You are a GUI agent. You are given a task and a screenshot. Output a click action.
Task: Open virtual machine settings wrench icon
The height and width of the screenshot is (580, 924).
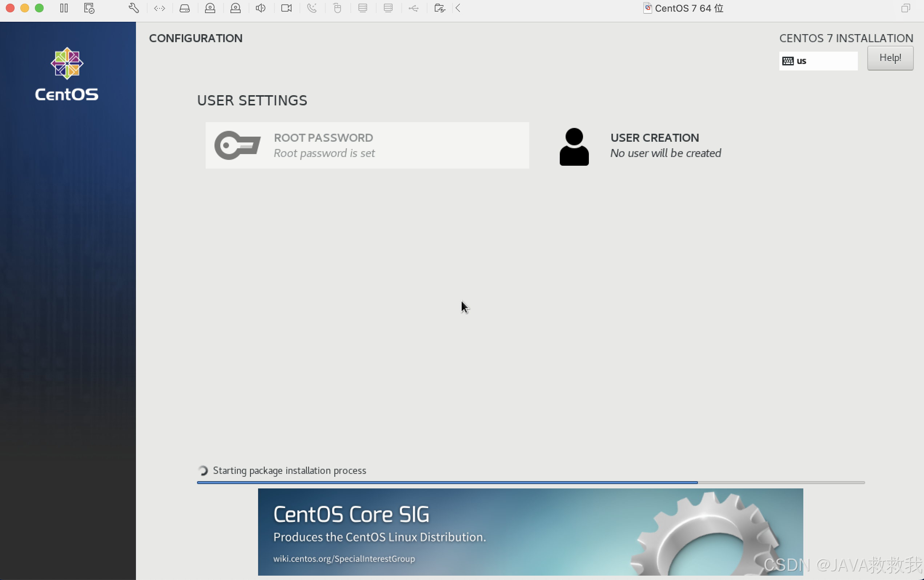[133, 8]
